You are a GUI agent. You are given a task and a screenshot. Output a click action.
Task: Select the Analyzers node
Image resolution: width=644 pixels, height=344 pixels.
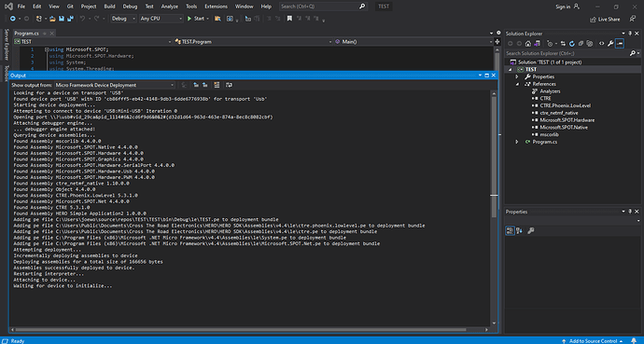point(550,91)
